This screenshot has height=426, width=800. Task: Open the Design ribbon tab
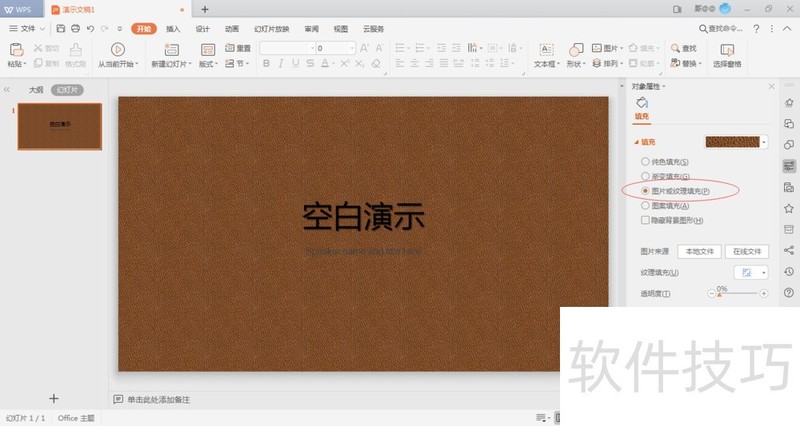(x=203, y=29)
